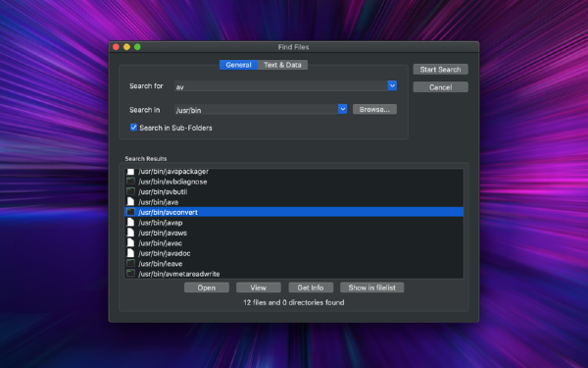588x368 pixels.
Task: Select the /usr/bin/javapackager result
Action: click(294, 172)
